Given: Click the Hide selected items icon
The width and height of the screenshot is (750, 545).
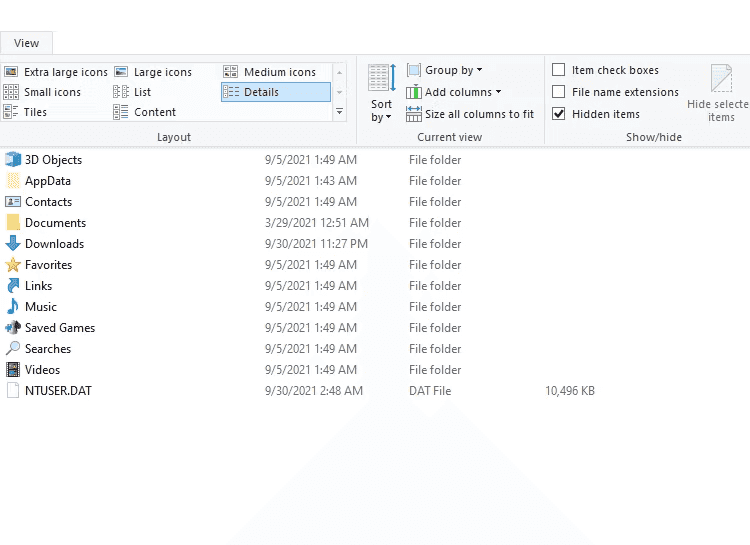Looking at the screenshot, I should pos(721,78).
